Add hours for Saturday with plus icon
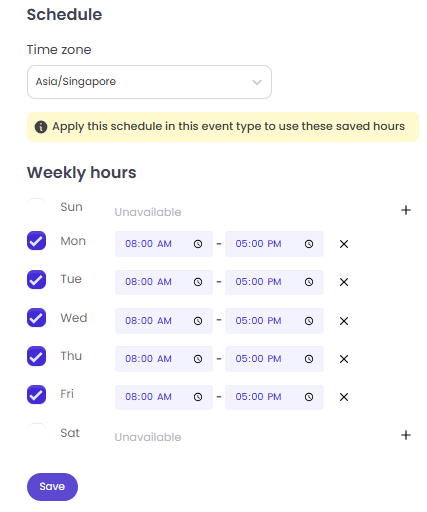 (x=406, y=435)
